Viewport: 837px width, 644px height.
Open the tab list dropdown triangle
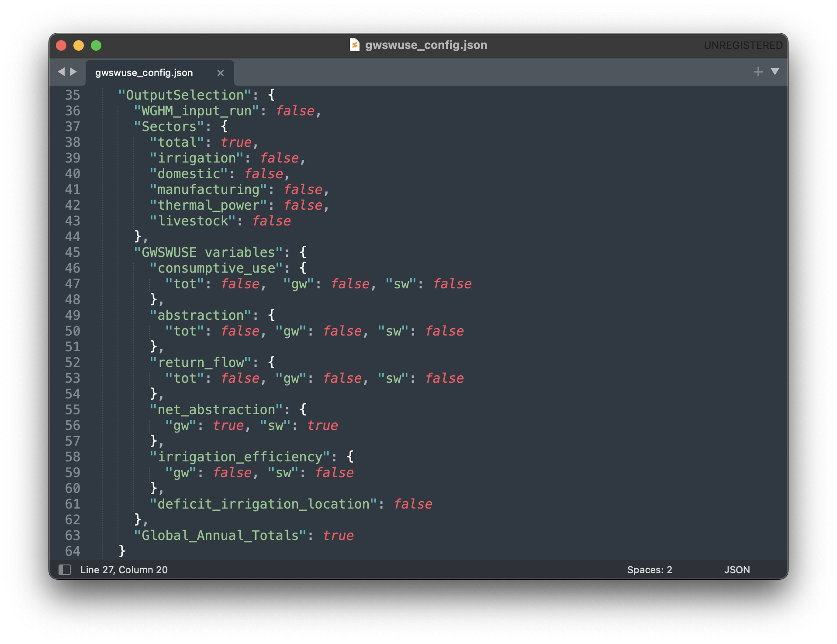coord(775,72)
